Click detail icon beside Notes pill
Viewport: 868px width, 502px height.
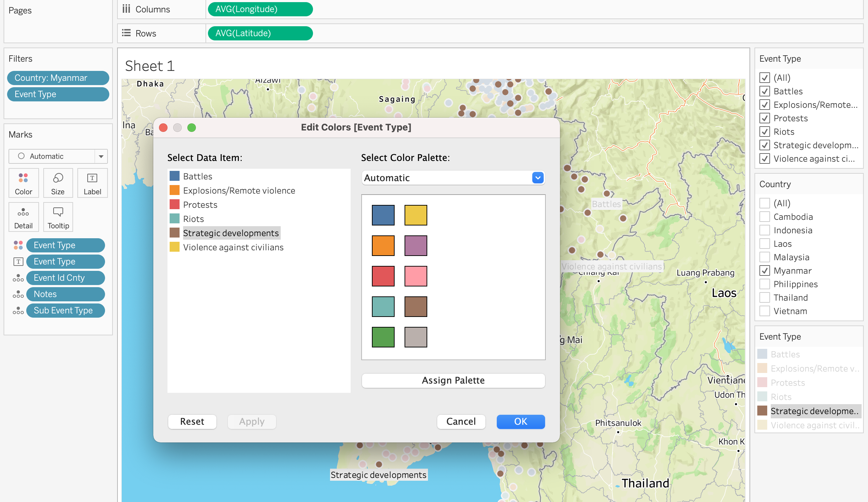(x=18, y=294)
